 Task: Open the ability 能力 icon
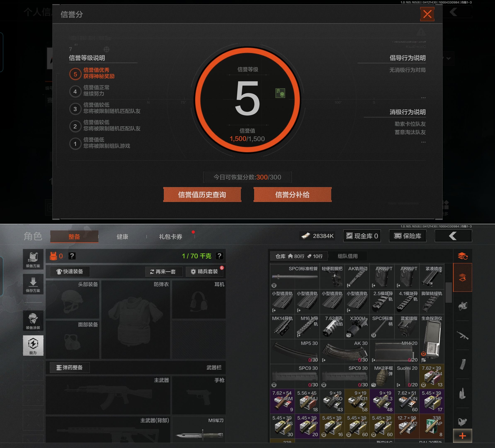tap(33, 345)
